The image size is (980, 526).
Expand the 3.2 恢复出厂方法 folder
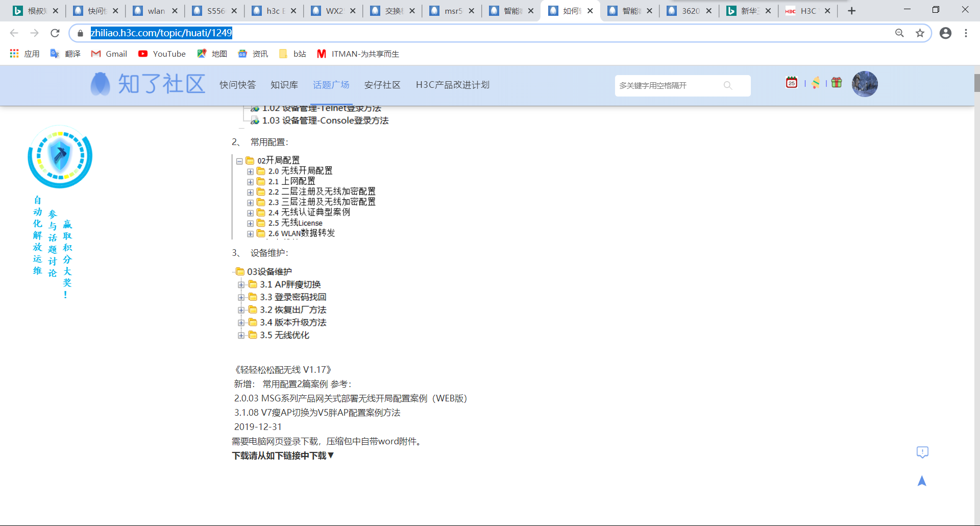coord(241,310)
